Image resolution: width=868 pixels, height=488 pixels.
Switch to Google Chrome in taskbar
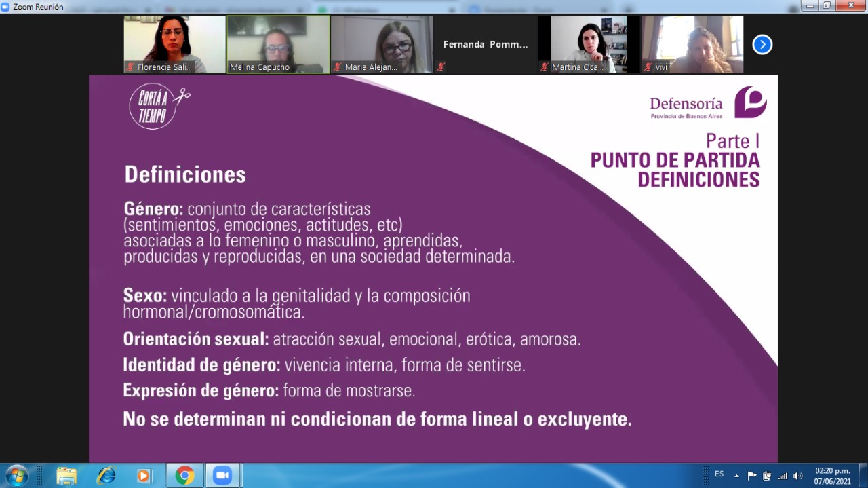184,476
